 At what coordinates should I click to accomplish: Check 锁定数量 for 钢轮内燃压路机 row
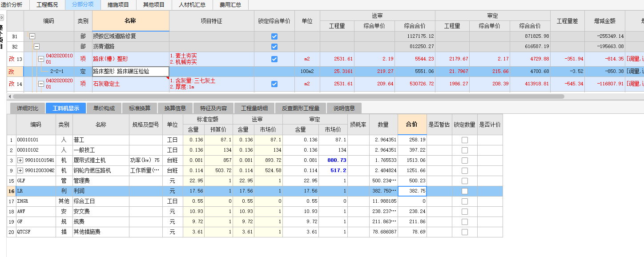[x=465, y=170]
